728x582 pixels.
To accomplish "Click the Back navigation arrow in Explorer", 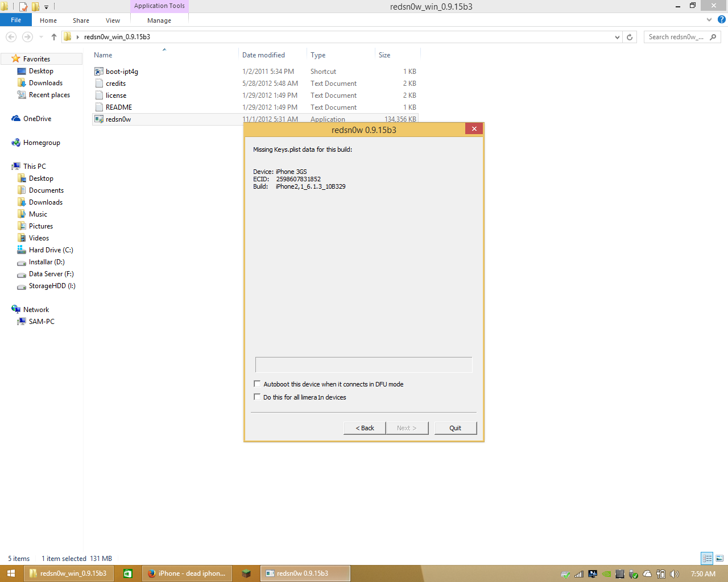I will (11, 37).
